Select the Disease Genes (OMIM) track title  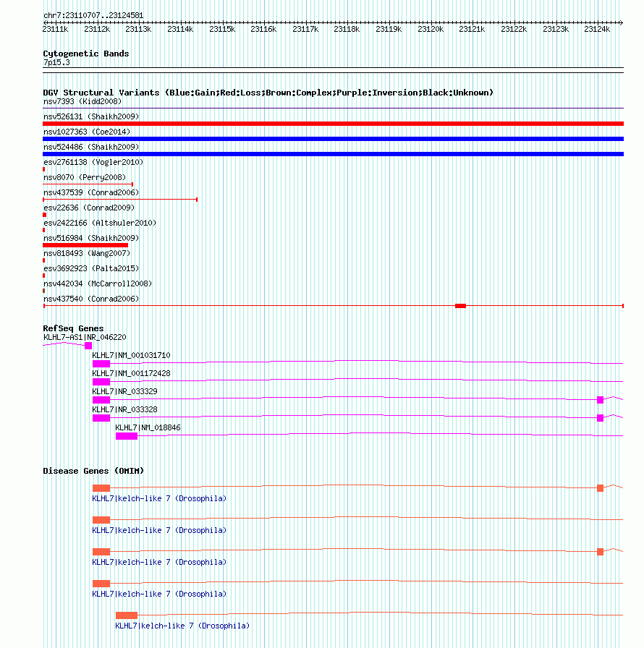click(x=93, y=471)
